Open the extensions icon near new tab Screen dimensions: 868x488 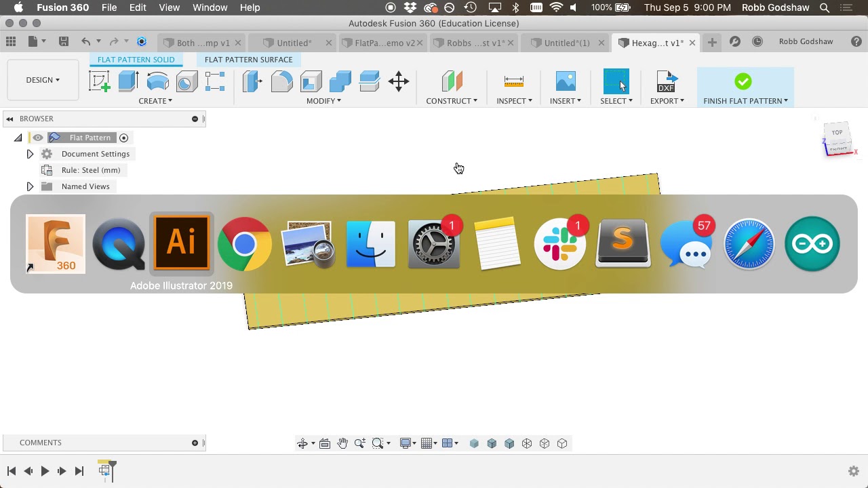click(735, 42)
